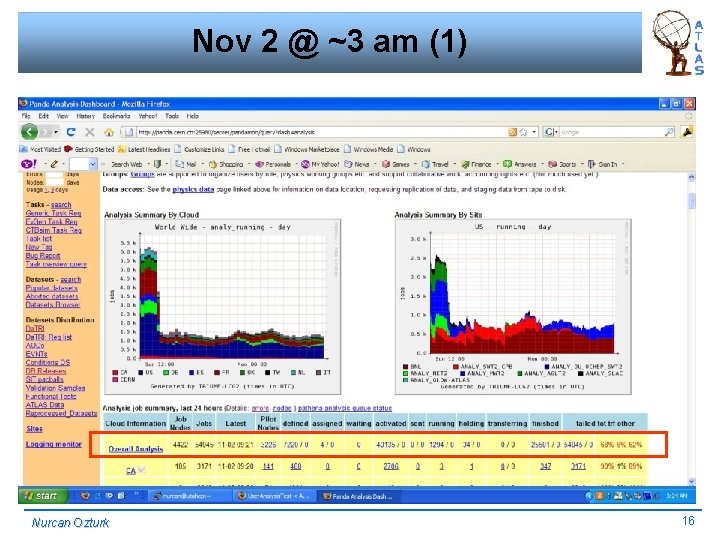The height and width of the screenshot is (540, 720).
Task: Open Personals on Yahoo toolbar
Action: pos(273,164)
